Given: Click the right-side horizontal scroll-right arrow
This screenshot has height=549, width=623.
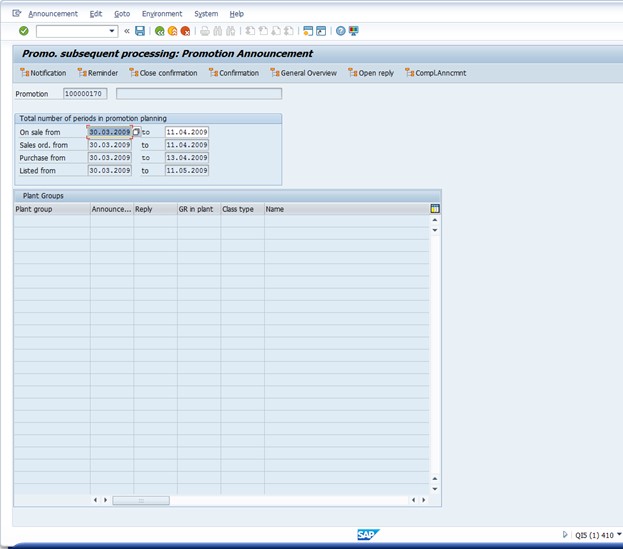Looking at the screenshot, I should 424,500.
